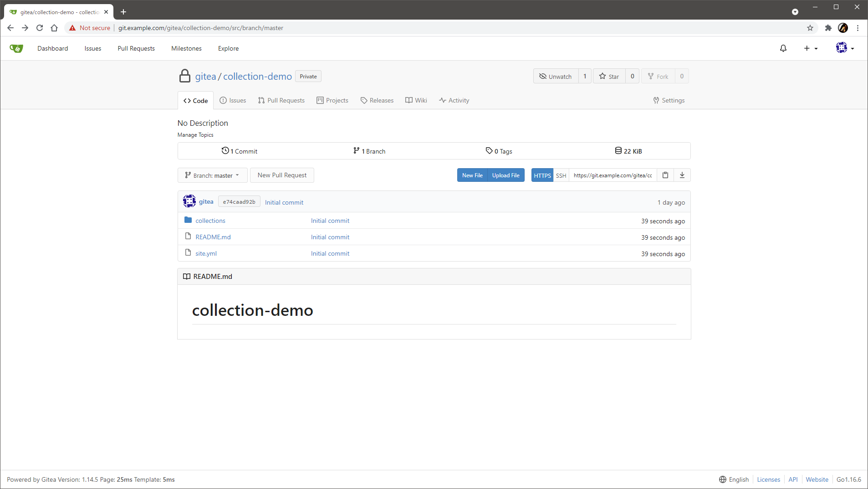Open the collections folder
The height and width of the screenshot is (489, 868).
pos(210,221)
